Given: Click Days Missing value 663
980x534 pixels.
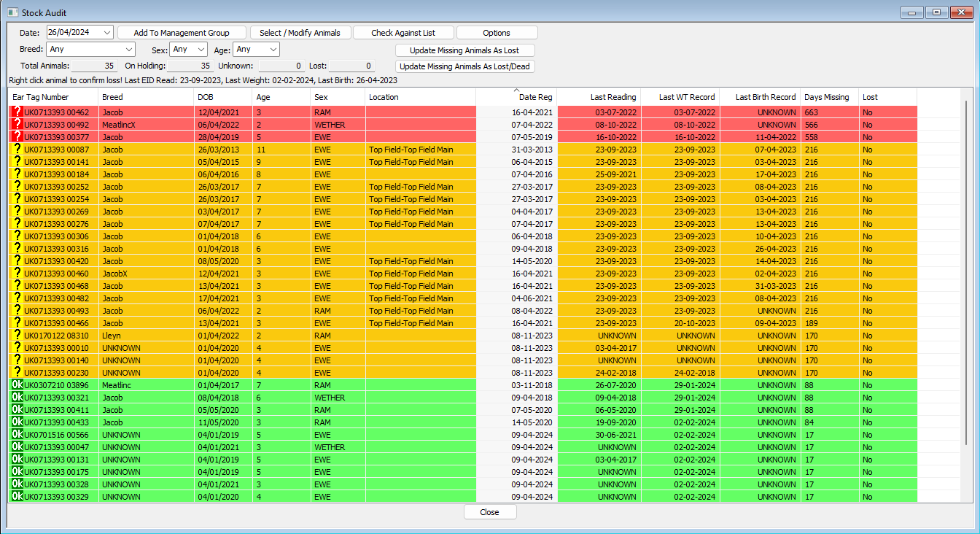Looking at the screenshot, I should tap(830, 112).
